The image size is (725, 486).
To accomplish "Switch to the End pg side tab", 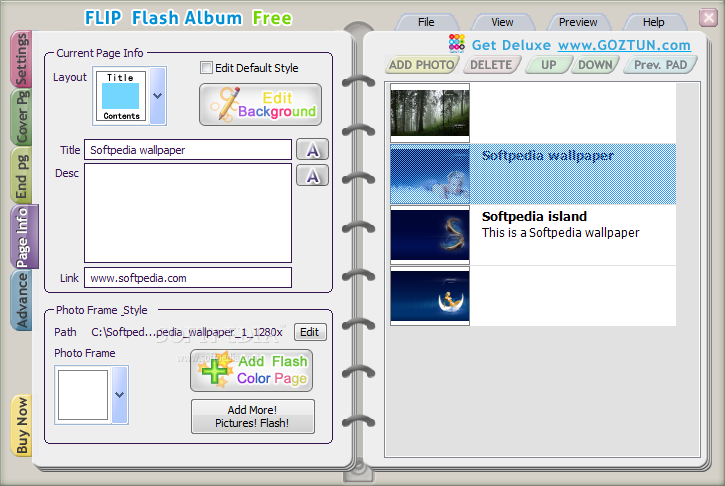I will tap(22, 175).
